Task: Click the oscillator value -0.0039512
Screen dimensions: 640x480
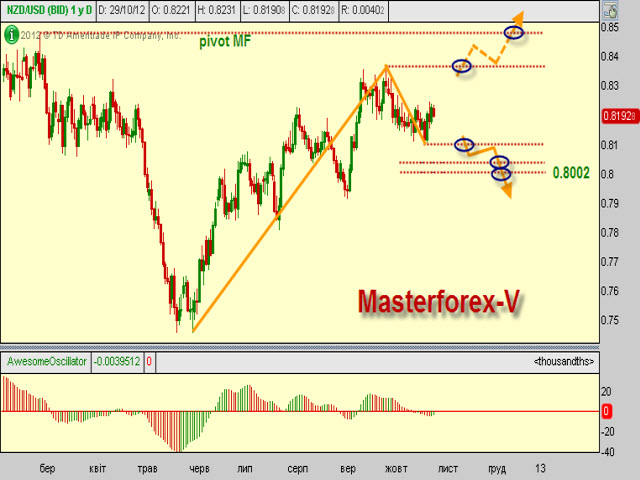Action: coord(118,362)
